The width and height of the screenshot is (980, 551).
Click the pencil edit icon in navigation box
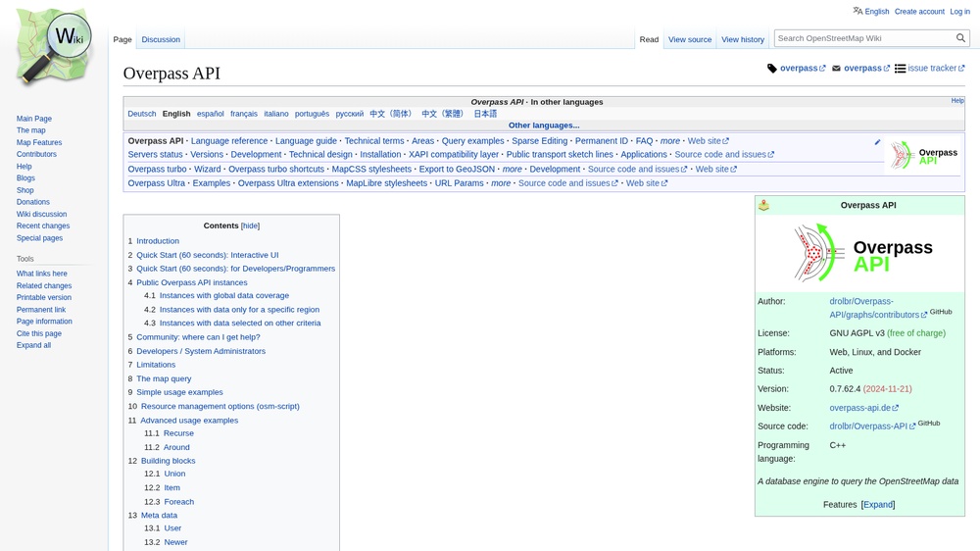(877, 142)
